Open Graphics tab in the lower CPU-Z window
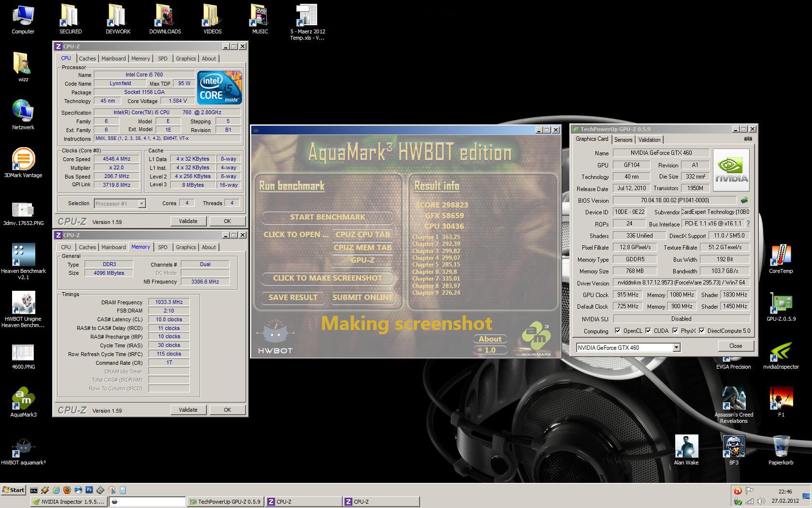 pyautogui.click(x=186, y=247)
